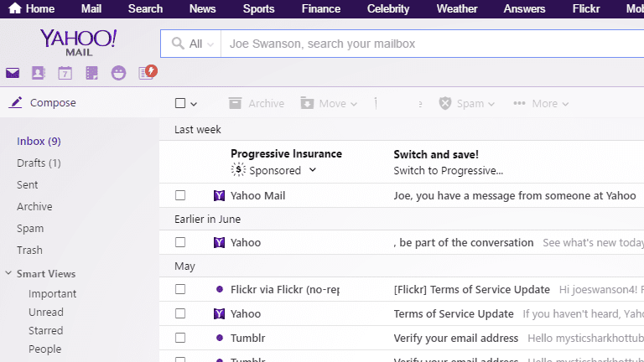Click the More three-dots icon
Viewport: 644px width, 362px height.
click(519, 103)
